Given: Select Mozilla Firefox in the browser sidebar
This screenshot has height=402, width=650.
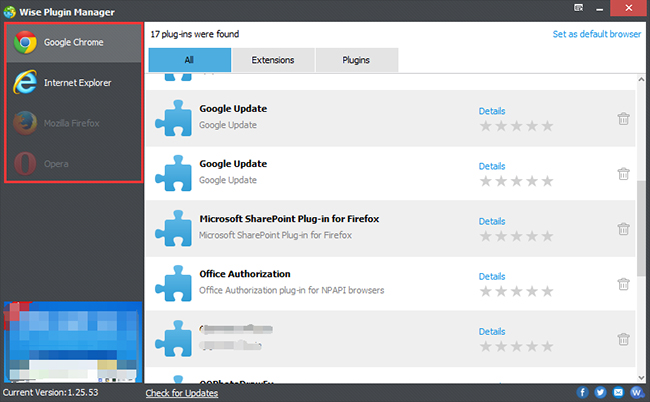Looking at the screenshot, I should tap(72, 123).
